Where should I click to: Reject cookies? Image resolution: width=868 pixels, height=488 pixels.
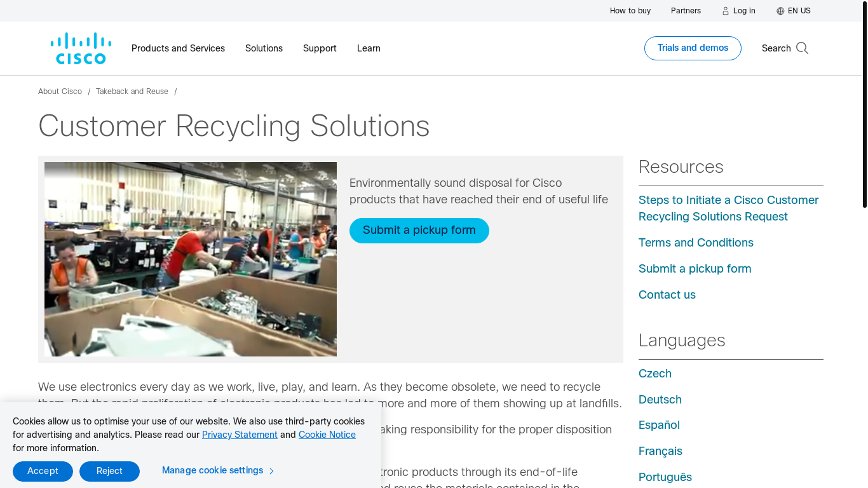[x=109, y=471]
